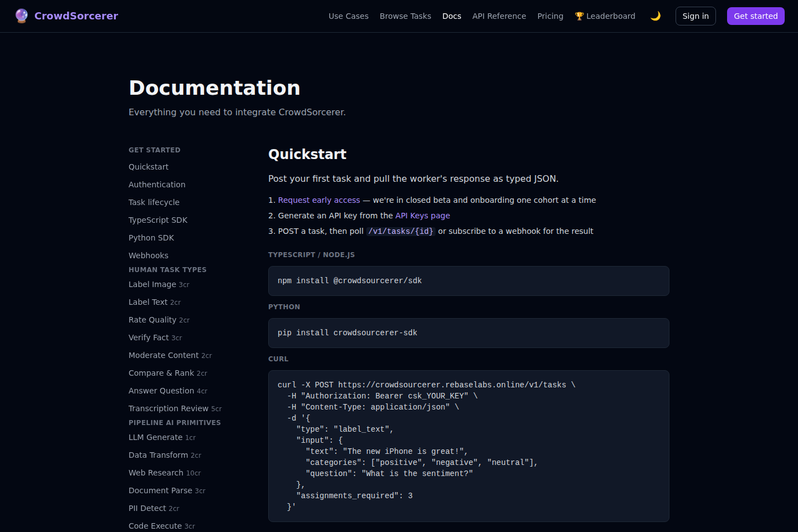This screenshot has width=798, height=532.
Task: Open the CrowdSorcerer home link text
Action: coord(76,16)
